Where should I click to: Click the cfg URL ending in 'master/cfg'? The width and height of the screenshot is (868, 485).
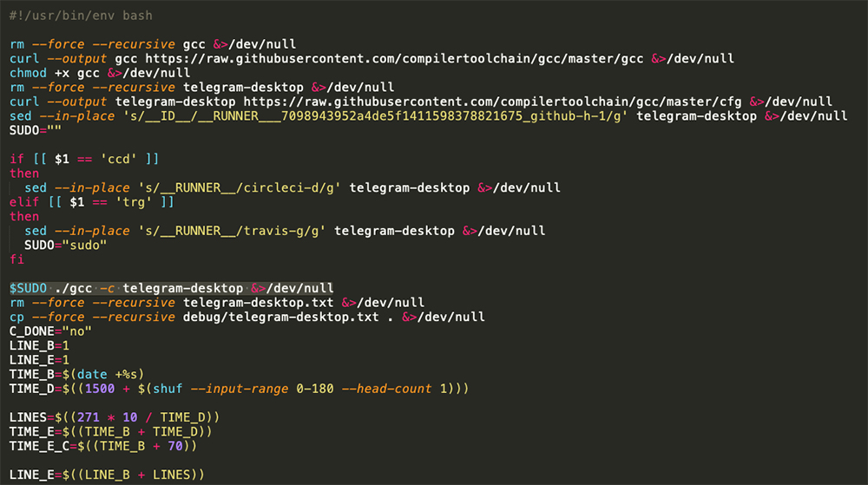click(x=492, y=102)
